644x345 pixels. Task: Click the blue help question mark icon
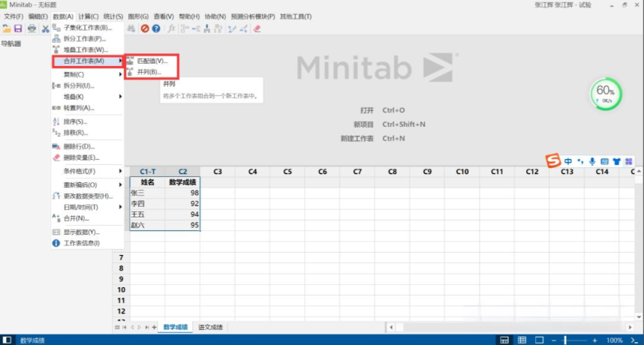coord(156,28)
